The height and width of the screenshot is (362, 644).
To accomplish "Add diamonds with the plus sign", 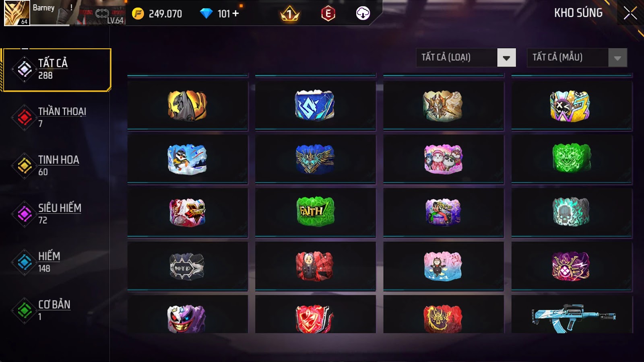I will [236, 14].
